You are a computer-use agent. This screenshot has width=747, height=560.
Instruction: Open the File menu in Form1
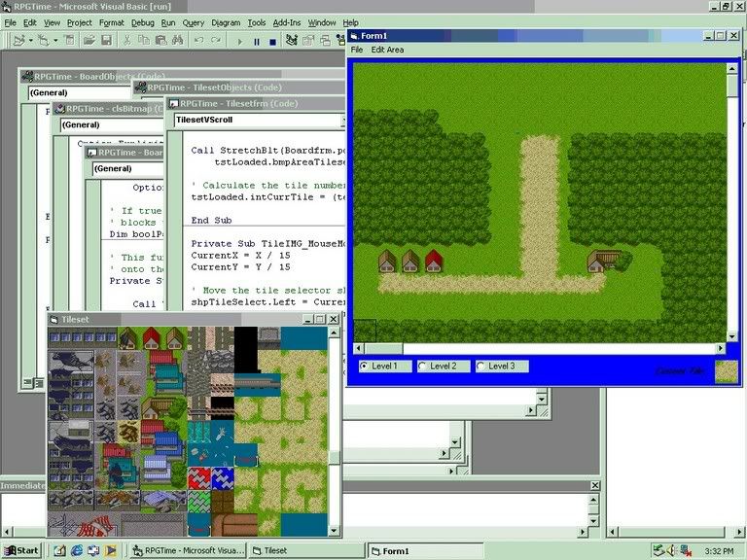tap(356, 50)
